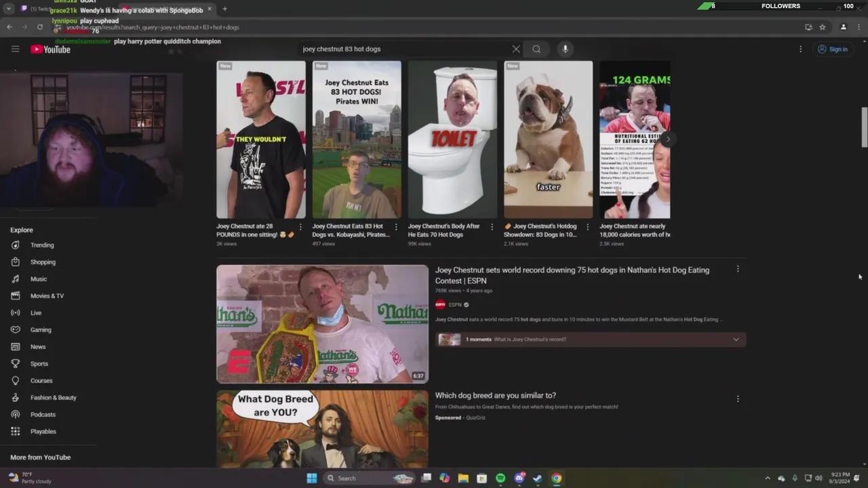Start voice search with the microphone
This screenshot has width=868, height=488.
565,49
